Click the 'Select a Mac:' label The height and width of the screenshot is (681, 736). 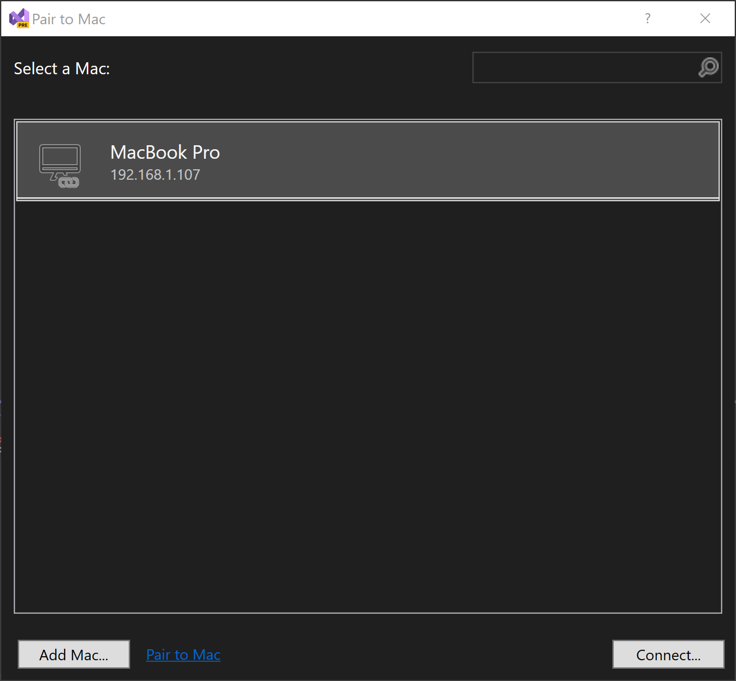point(61,69)
